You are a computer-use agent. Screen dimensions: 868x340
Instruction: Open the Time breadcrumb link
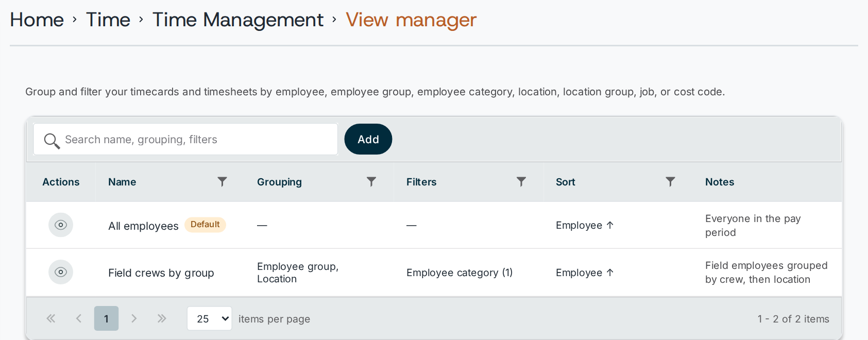(x=108, y=20)
